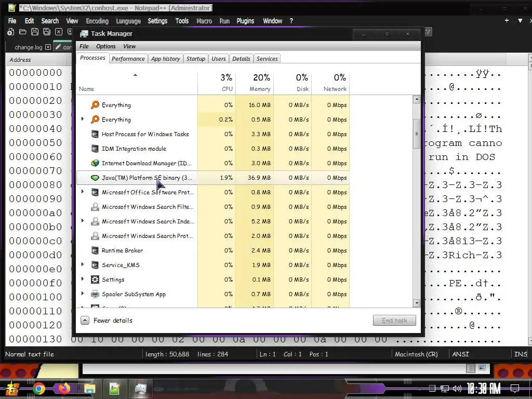Click the Save All icon in Notepad++ toolbar
Screen dimensions: 532x399
46,32
